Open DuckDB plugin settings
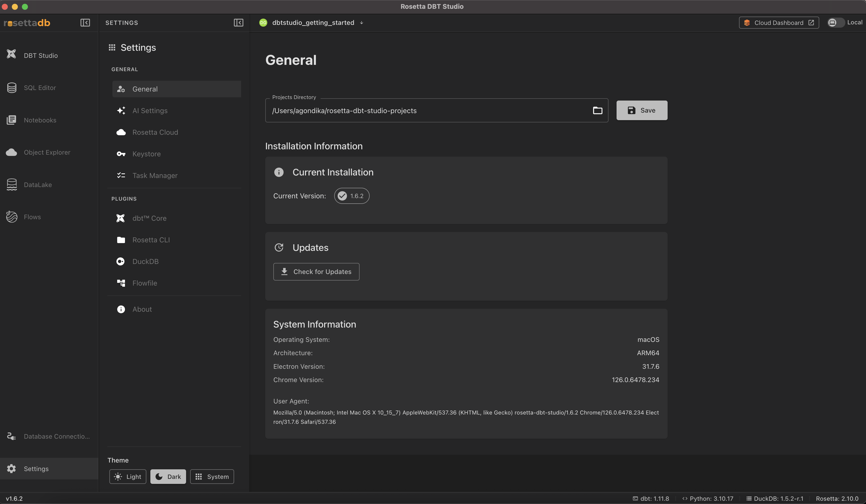 pyautogui.click(x=177, y=261)
